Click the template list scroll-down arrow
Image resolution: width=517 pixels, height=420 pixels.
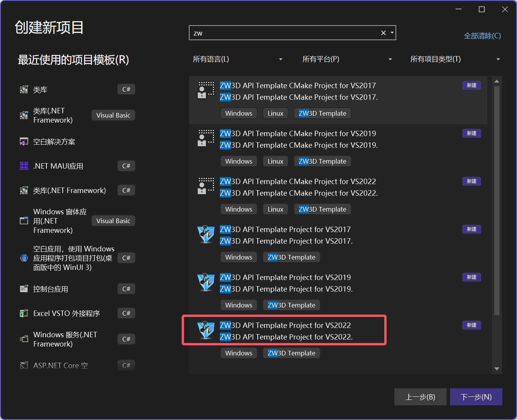coord(497,369)
